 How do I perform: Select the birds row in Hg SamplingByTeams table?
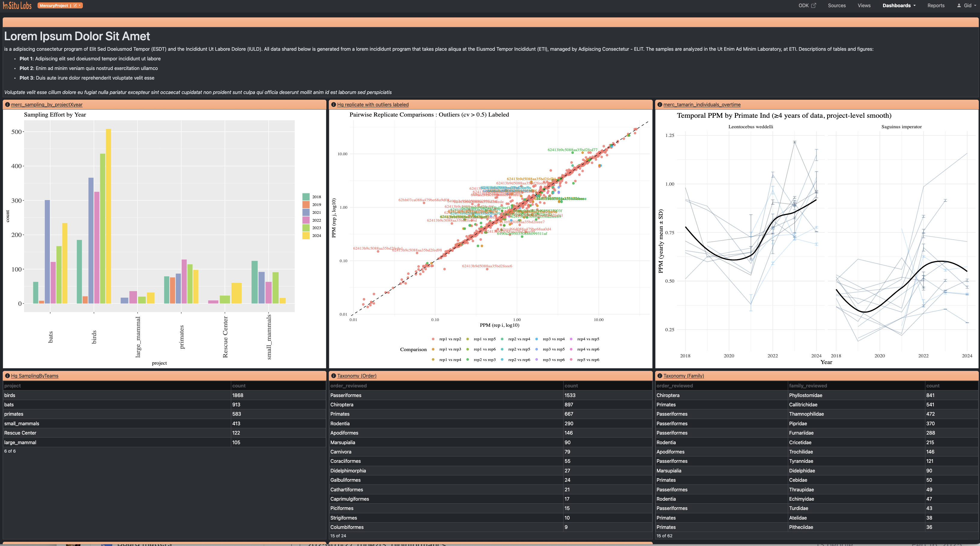114,395
